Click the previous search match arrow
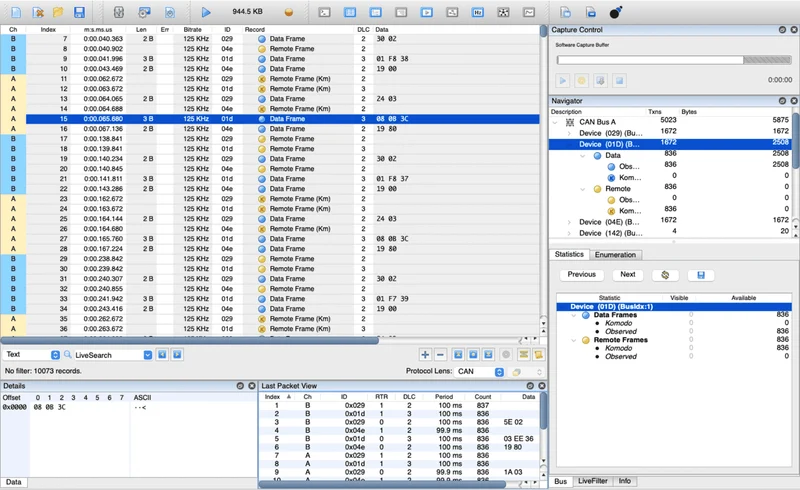Viewport: 800px width, 490px height. coord(162,355)
